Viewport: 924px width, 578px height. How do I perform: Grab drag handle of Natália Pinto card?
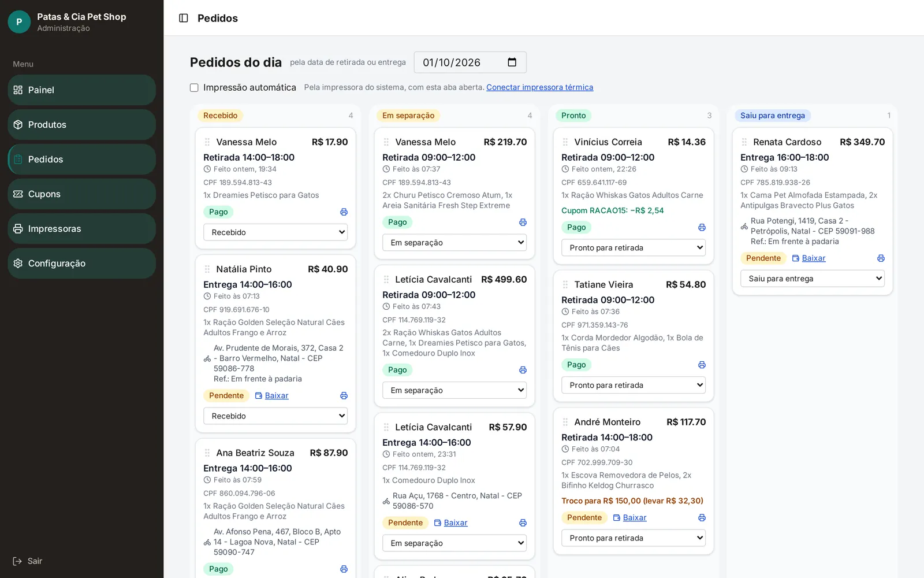coord(207,269)
